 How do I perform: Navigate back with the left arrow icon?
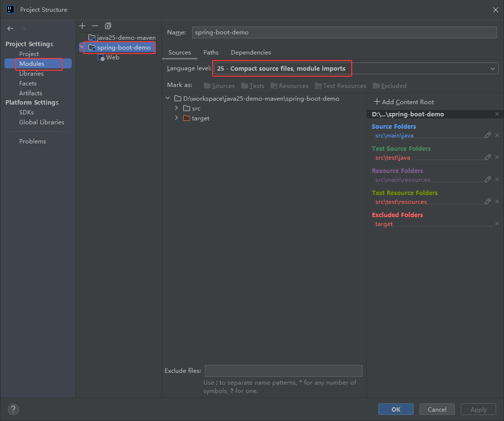coord(10,28)
